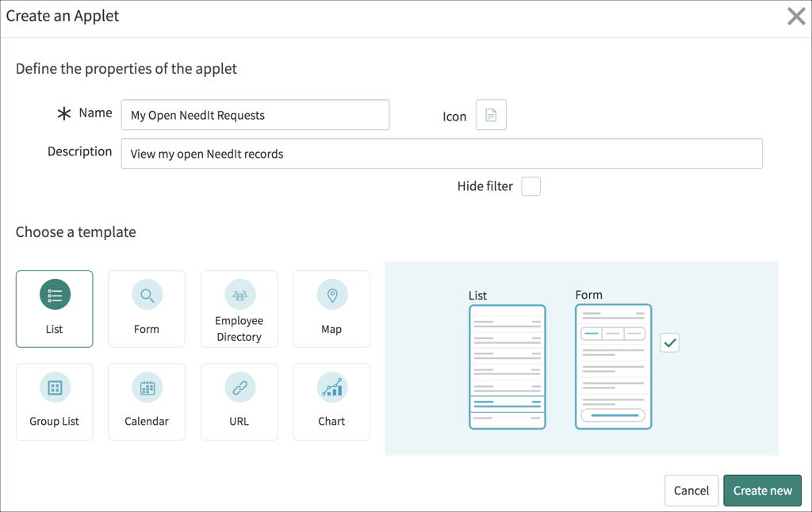The image size is (812, 512).
Task: Click the required asterisk beside Name
Action: click(x=63, y=113)
